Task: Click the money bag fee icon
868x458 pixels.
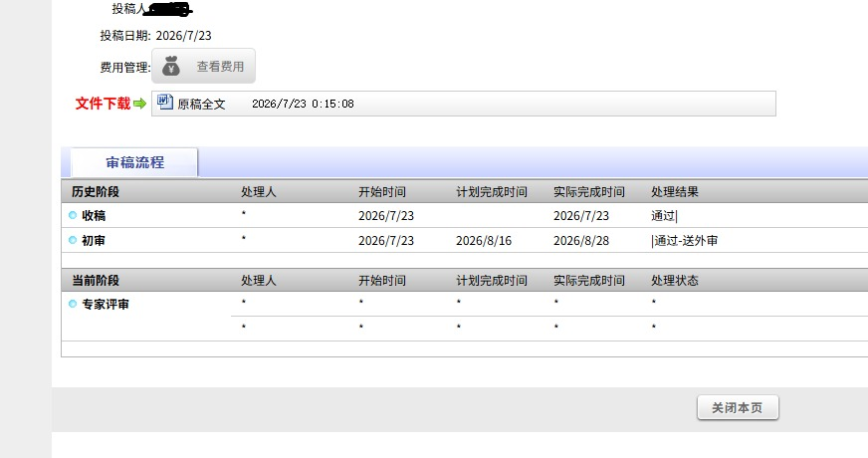Action: [171, 66]
